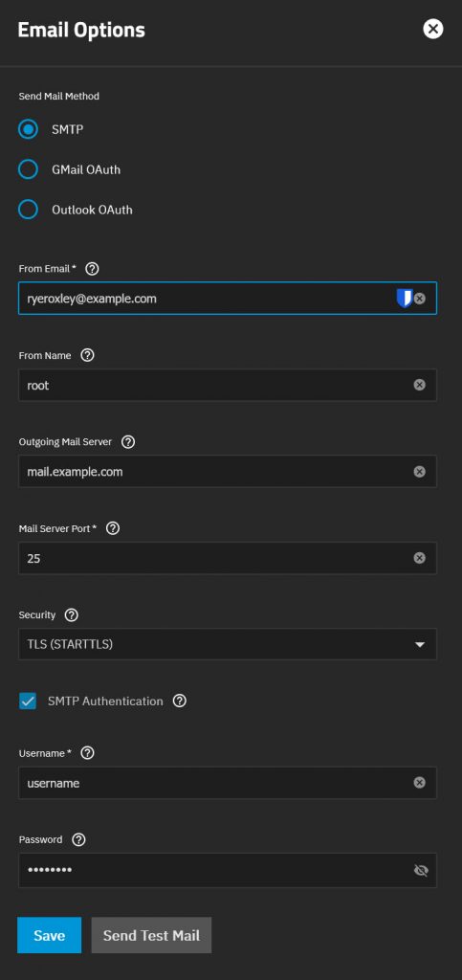462x980 pixels.
Task: Open help tooltip for Password
Action: (78, 839)
